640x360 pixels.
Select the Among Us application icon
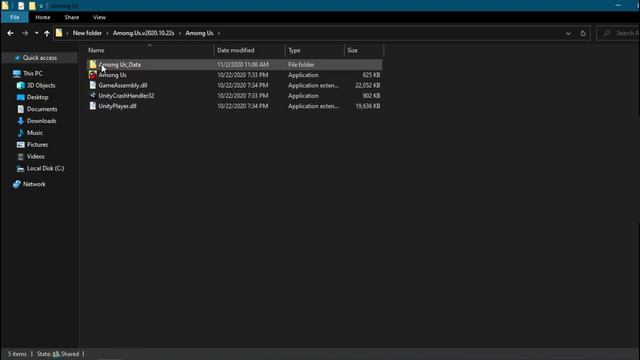93,75
